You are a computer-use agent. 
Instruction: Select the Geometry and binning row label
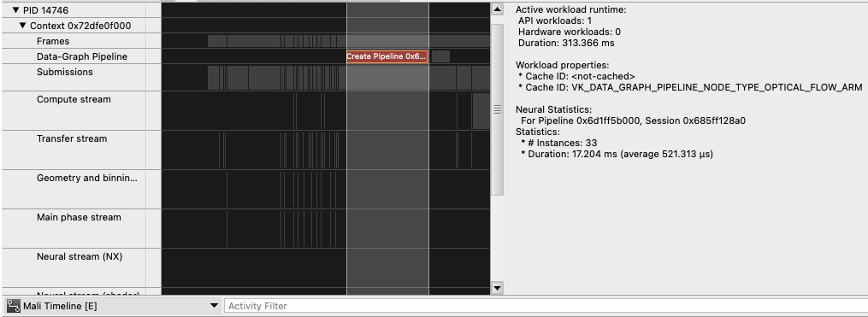click(87, 178)
